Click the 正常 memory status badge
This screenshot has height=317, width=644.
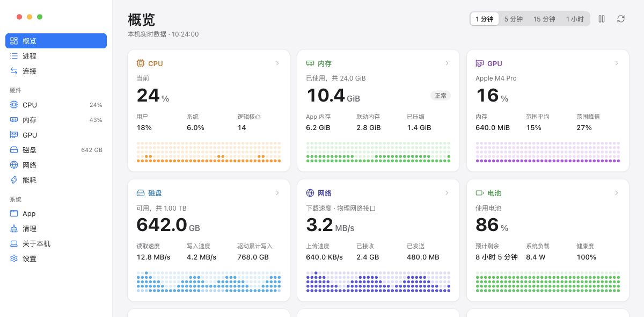coord(441,96)
